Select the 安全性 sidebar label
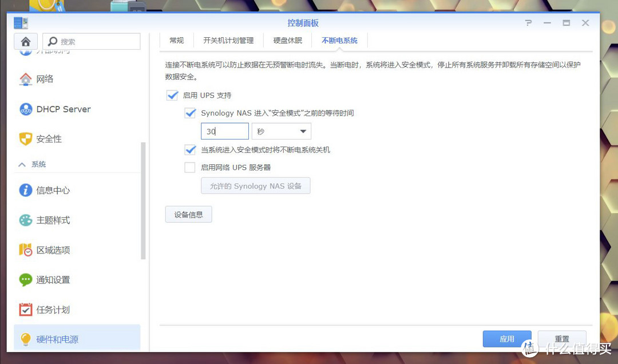618x364 pixels. pos(49,139)
